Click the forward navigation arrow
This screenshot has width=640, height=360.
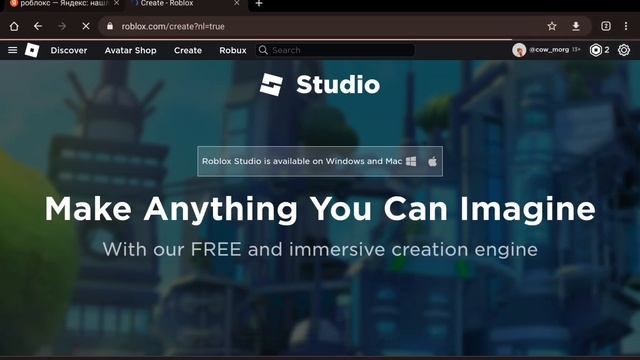pos(62,27)
